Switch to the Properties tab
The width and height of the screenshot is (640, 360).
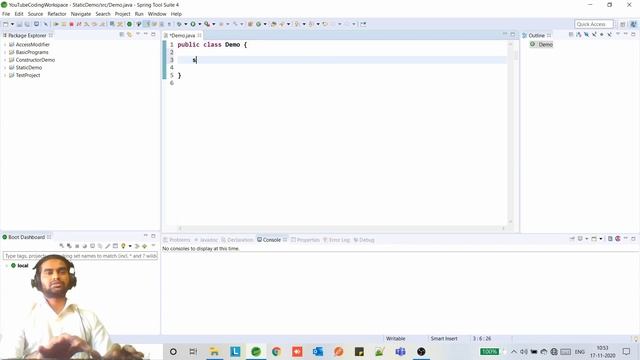[x=305, y=240]
